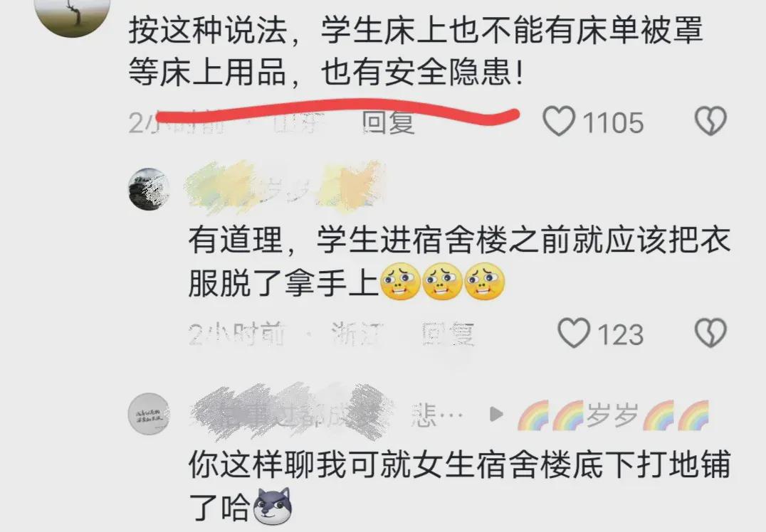Tap the 1105 like count

click(x=613, y=122)
